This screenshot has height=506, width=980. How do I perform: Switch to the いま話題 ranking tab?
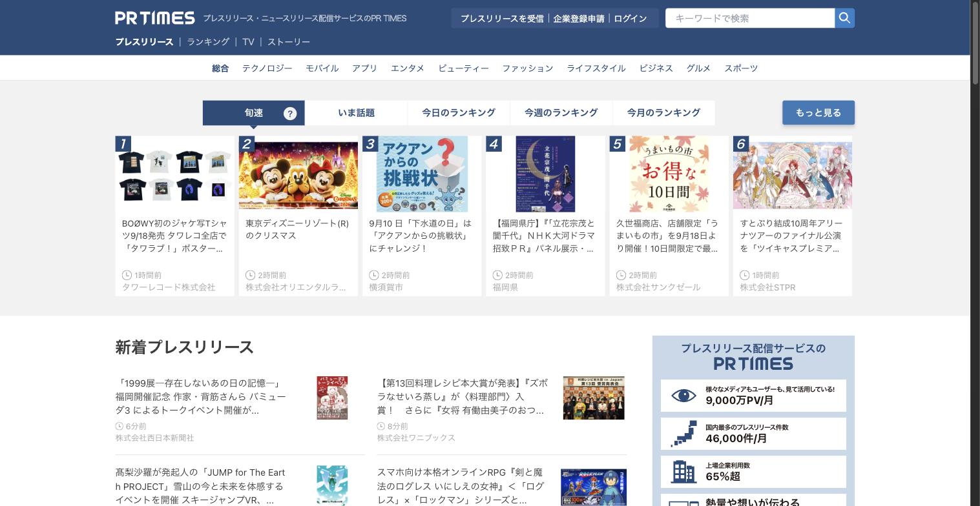tap(356, 113)
